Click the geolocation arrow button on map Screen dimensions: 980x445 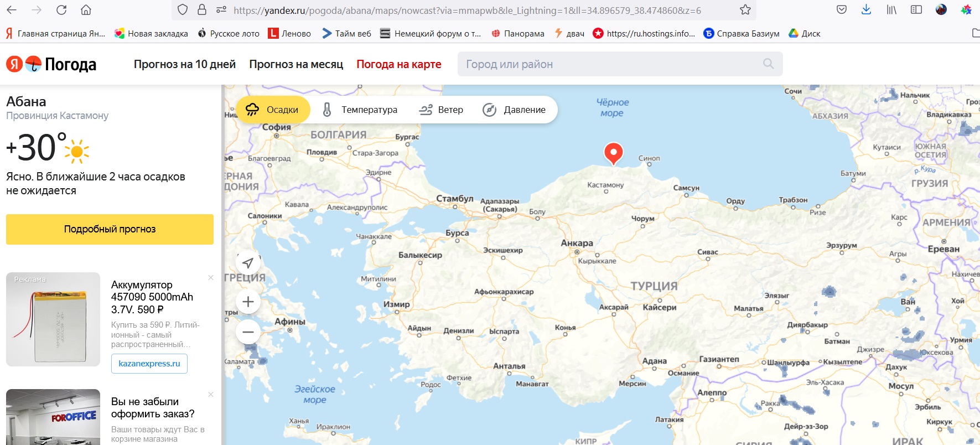[x=248, y=263]
